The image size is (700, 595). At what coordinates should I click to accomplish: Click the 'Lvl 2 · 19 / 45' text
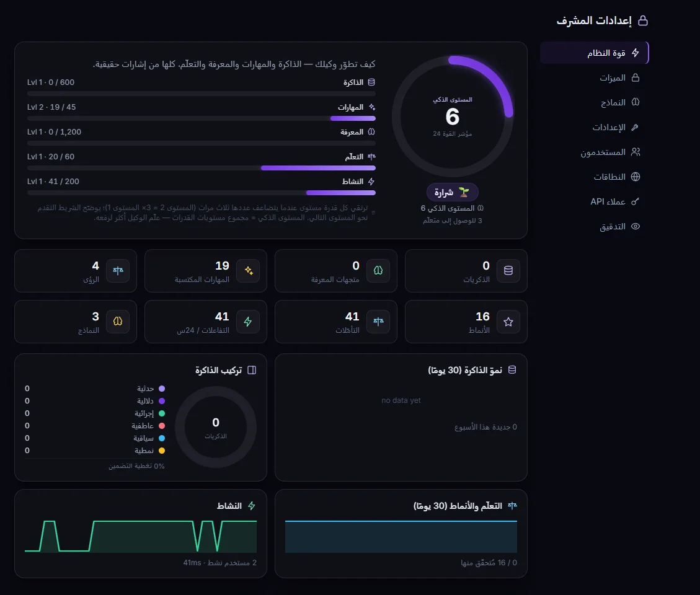coord(51,107)
